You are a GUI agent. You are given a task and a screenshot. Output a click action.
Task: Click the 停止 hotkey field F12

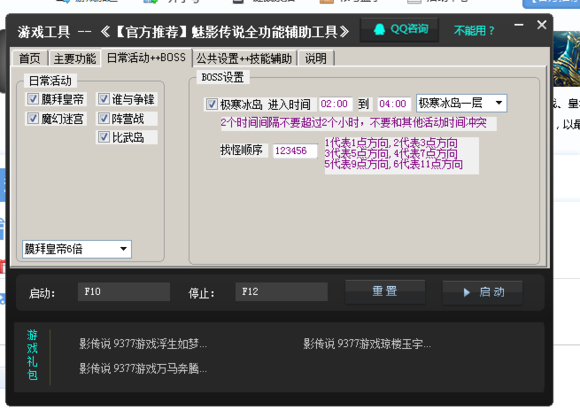point(281,292)
